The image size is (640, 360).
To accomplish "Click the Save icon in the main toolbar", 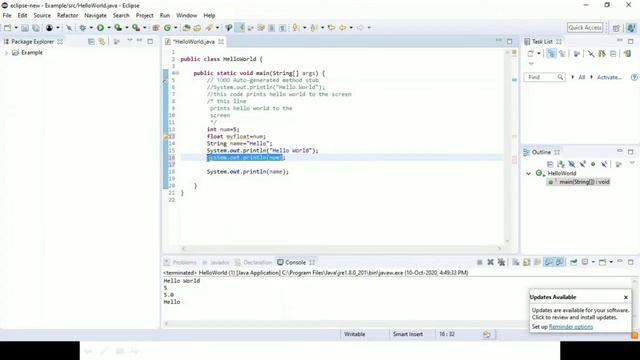I will [25, 28].
